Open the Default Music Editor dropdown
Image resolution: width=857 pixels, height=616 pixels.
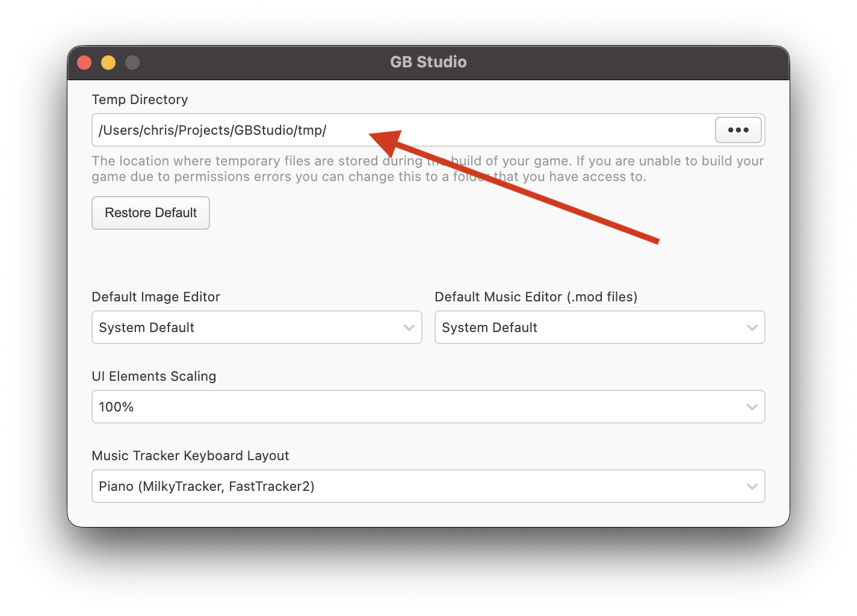click(600, 327)
